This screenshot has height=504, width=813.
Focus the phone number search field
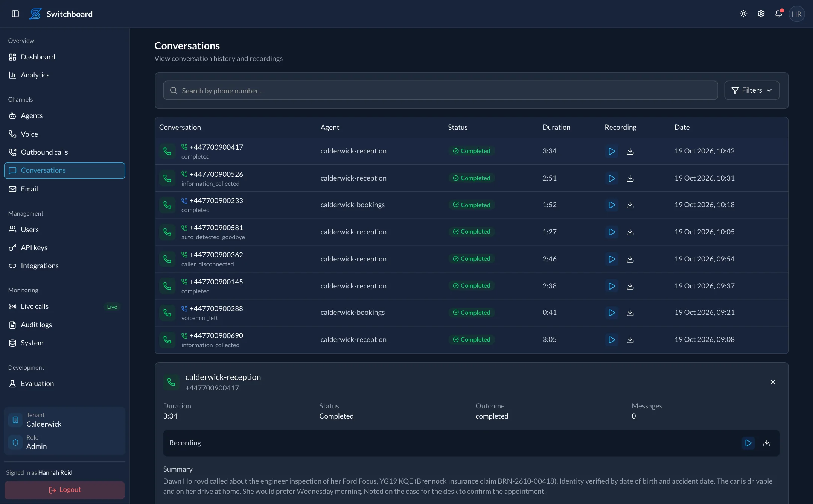click(x=440, y=90)
